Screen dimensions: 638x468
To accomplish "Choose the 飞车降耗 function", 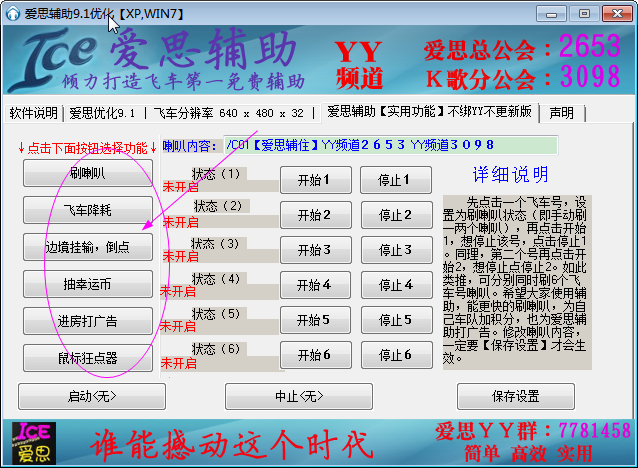I will point(88,210).
